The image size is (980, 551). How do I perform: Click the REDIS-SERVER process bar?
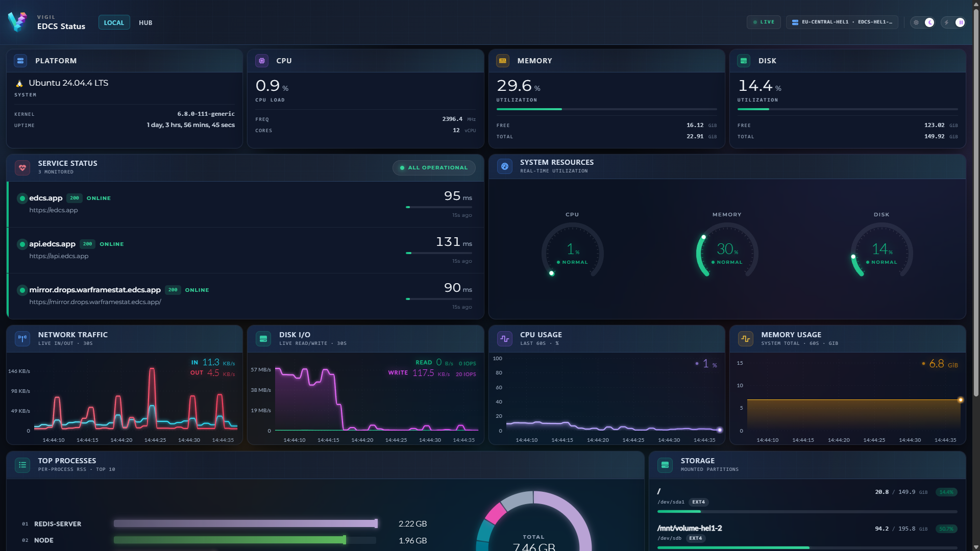245,523
